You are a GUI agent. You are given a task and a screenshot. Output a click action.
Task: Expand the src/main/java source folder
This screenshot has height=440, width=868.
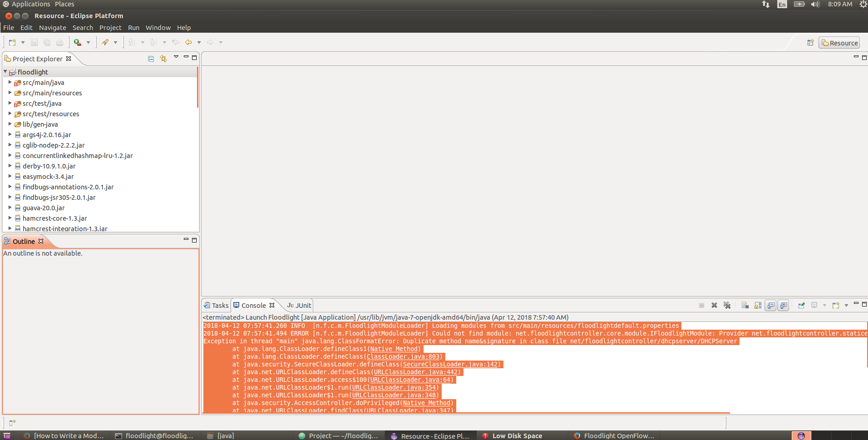point(10,83)
